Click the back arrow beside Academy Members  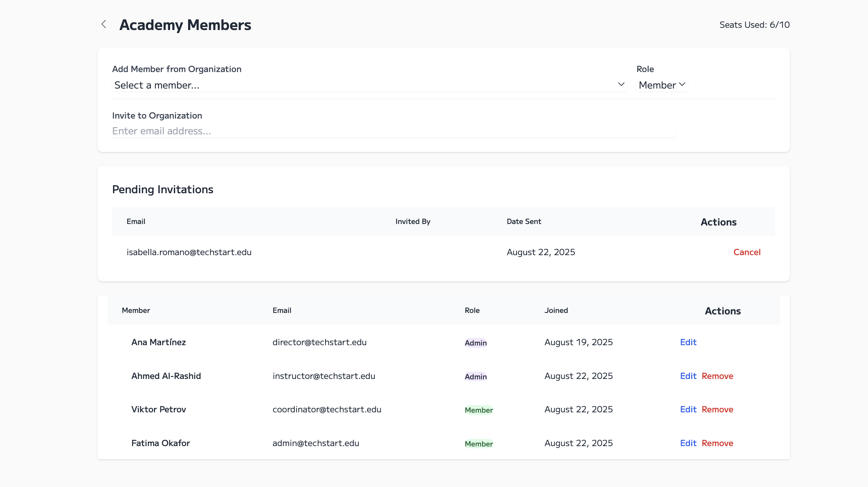(104, 24)
